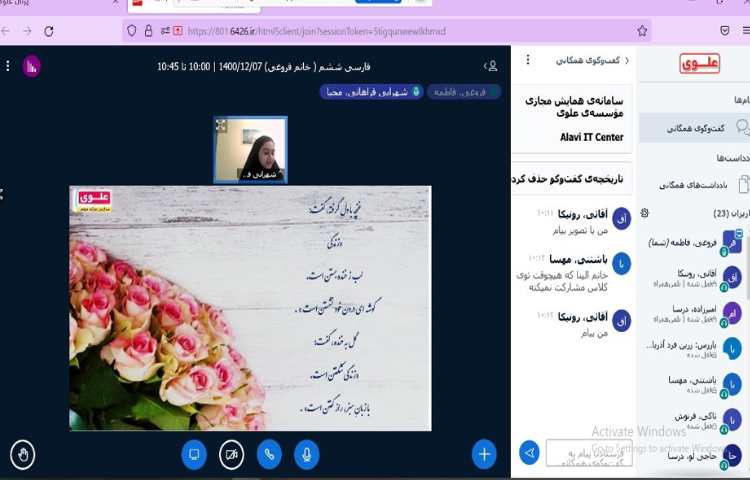Click the phone audio button
The height and width of the screenshot is (480, 750).
269,454
